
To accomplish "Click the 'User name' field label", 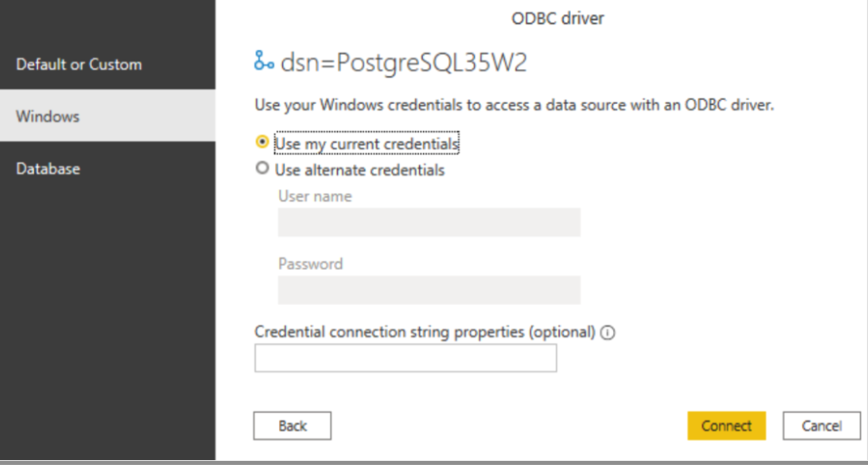I will [315, 196].
